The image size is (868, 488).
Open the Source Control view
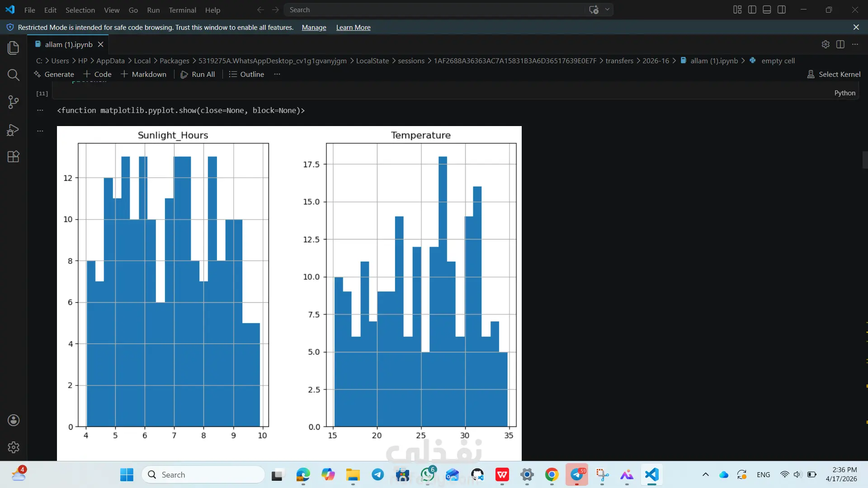pyautogui.click(x=14, y=102)
